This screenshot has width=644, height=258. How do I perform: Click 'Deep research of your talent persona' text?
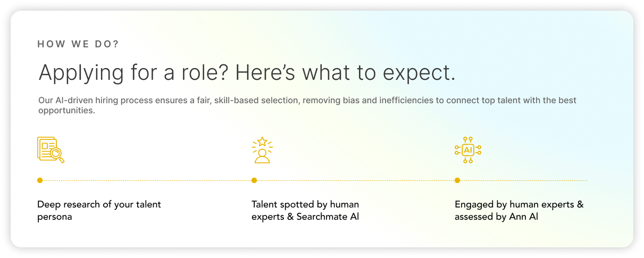click(99, 211)
